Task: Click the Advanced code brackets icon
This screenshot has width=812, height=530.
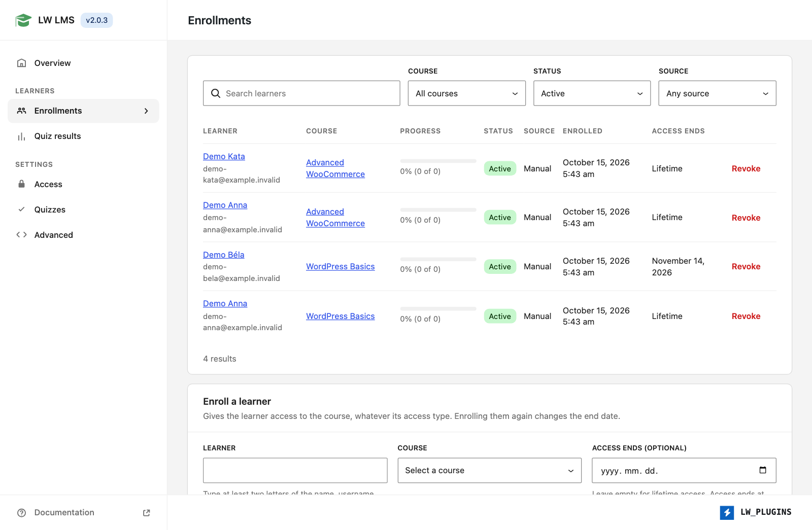Action: coord(21,235)
